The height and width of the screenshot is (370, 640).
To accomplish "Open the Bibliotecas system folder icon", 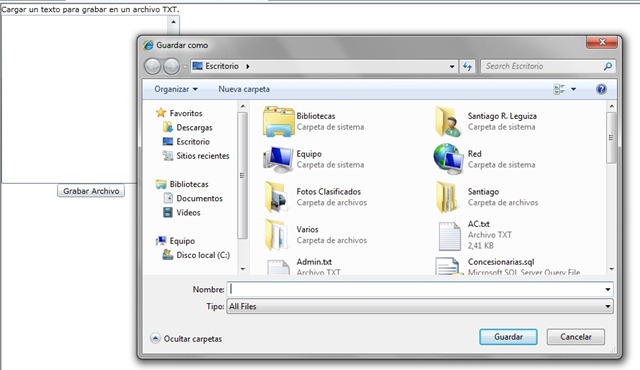I will click(278, 122).
